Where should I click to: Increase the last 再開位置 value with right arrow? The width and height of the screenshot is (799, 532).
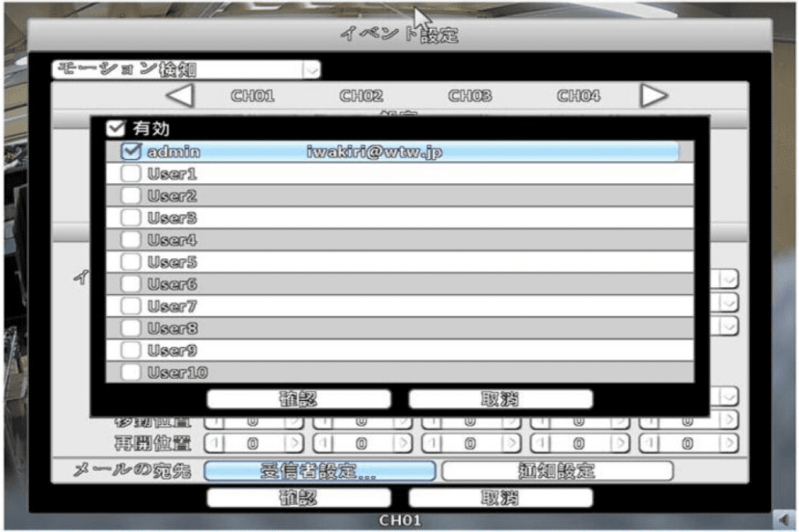pos(729,443)
